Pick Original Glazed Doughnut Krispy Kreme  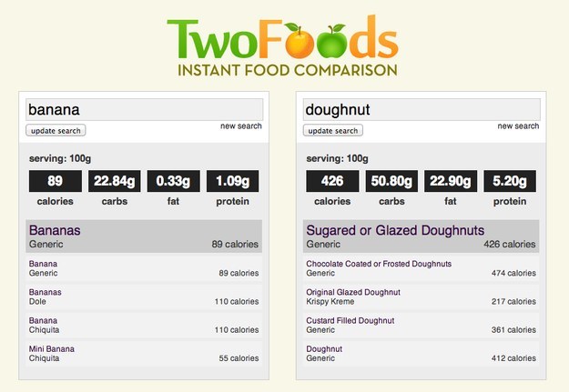click(421, 297)
